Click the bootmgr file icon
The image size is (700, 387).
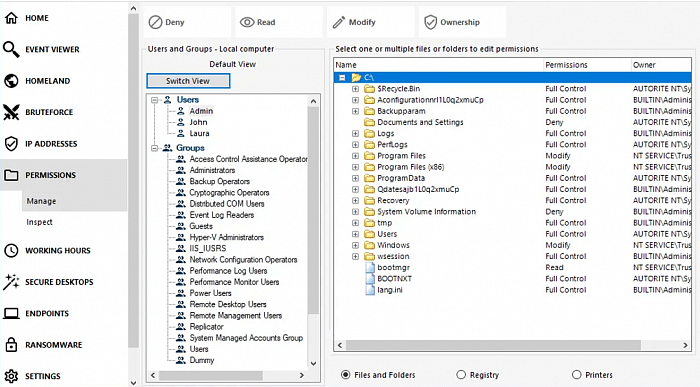[x=370, y=267]
